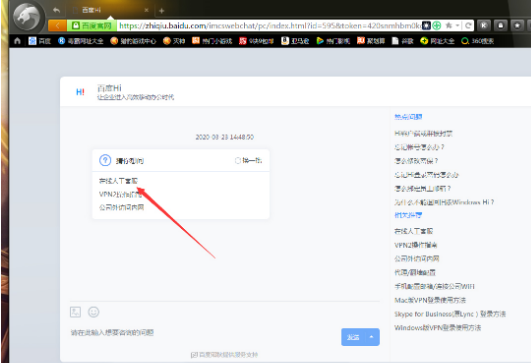Click sidebar question 忘记帐号怎么办?

(419, 147)
